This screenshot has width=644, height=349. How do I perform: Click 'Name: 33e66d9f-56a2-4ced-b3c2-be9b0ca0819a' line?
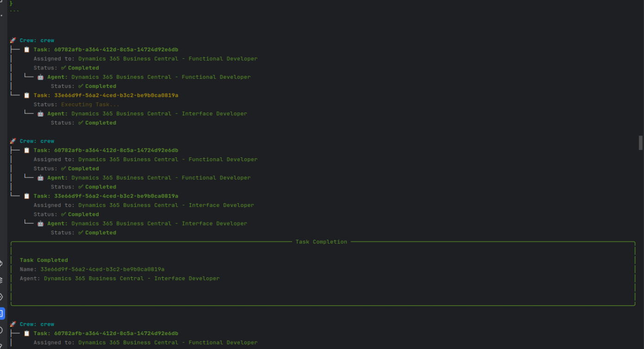tap(92, 269)
